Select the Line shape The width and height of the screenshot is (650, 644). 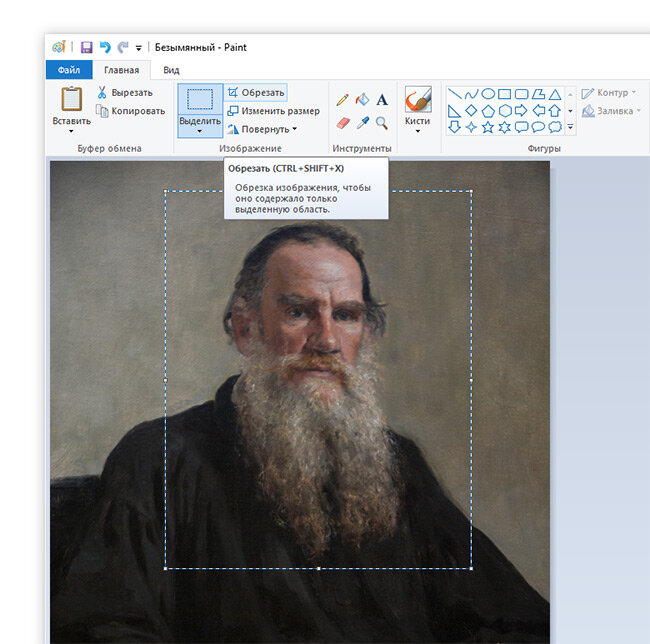[x=455, y=94]
